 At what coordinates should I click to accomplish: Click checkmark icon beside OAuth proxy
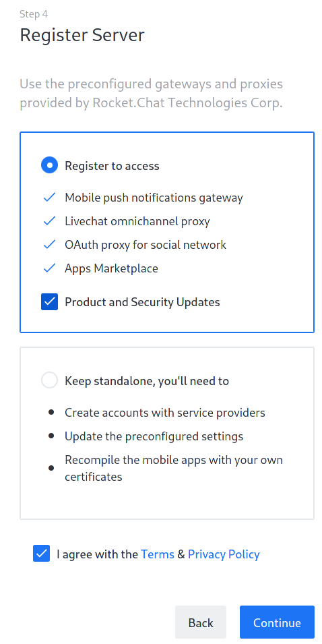49,245
